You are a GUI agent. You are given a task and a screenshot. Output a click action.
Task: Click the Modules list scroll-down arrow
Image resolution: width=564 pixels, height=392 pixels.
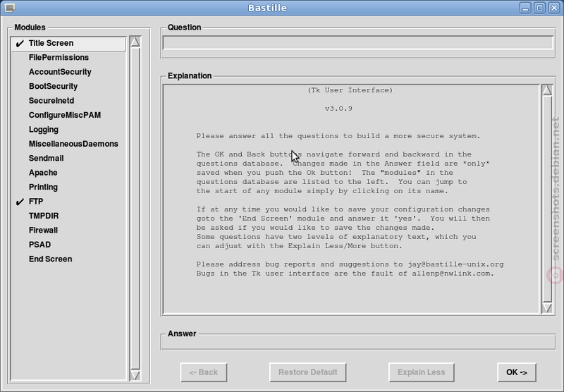135,375
